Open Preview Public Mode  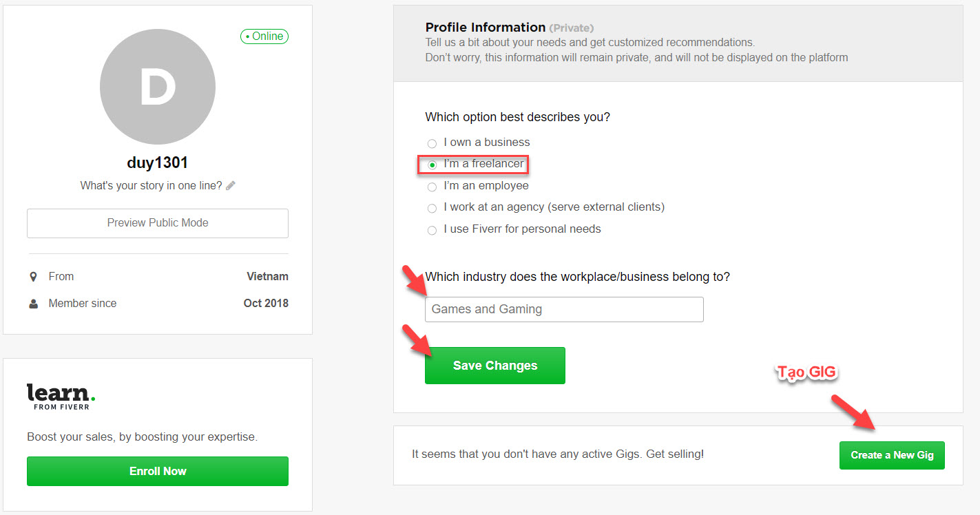[x=158, y=223]
